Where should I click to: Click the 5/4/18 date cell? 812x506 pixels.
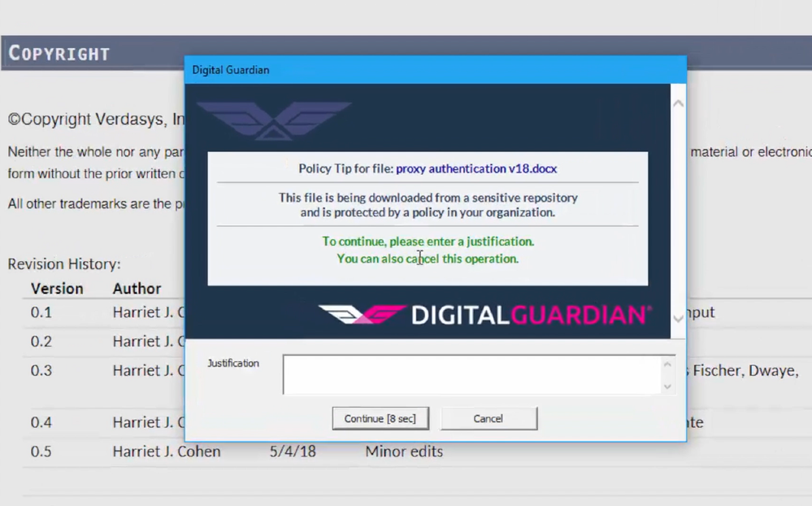point(293,451)
